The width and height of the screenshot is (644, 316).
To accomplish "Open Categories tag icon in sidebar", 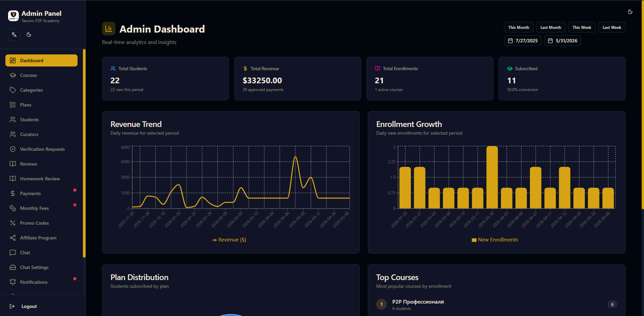I will pos(13,90).
